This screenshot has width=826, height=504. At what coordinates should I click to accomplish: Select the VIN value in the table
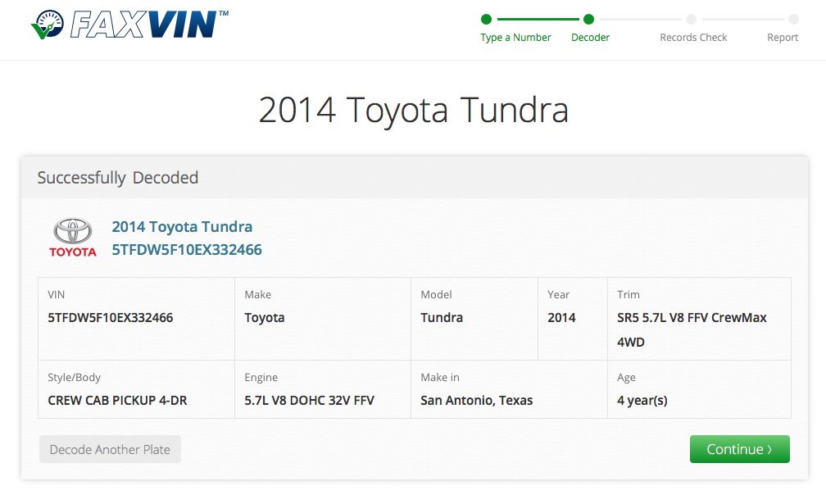click(110, 318)
